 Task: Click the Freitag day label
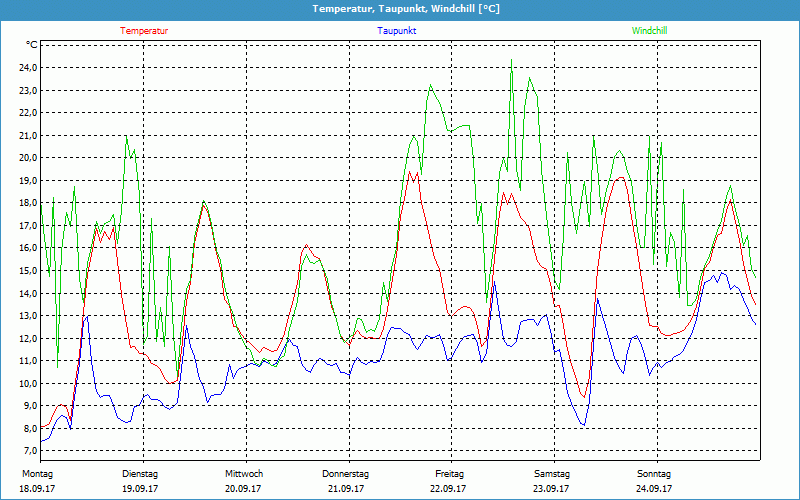coord(449,474)
